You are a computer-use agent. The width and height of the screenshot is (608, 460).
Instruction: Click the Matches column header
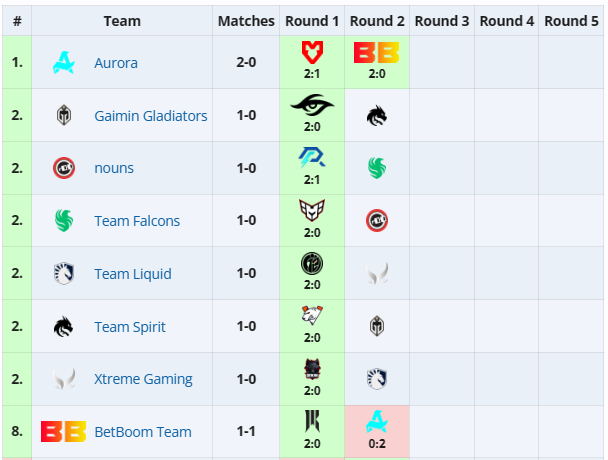pyautogui.click(x=246, y=21)
